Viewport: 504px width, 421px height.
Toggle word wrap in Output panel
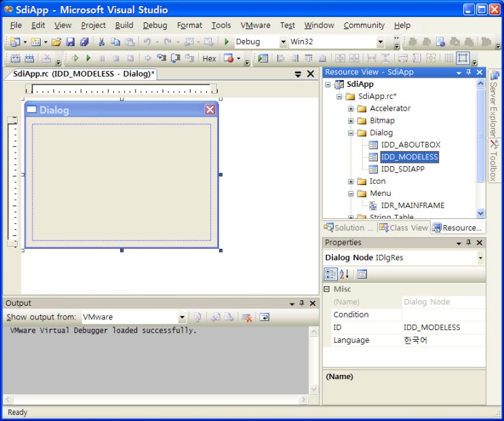click(265, 317)
